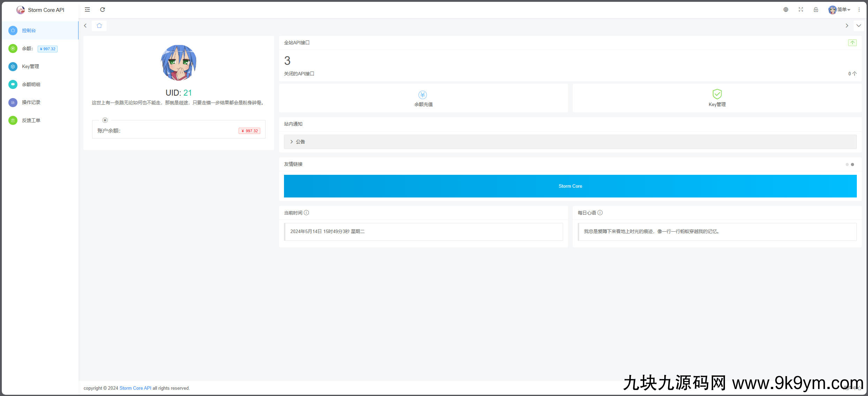
Task: Click the 反馈工单 sidebar icon
Action: pos(13,120)
